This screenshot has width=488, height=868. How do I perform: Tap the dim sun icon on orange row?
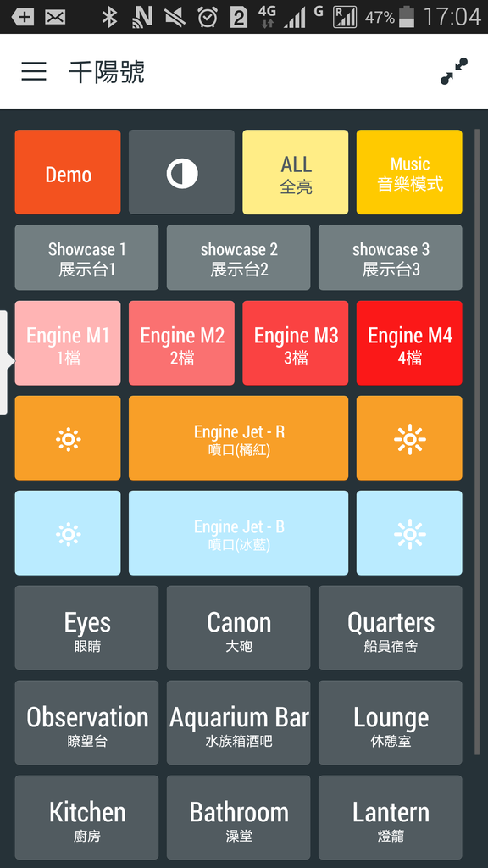pos(68,438)
